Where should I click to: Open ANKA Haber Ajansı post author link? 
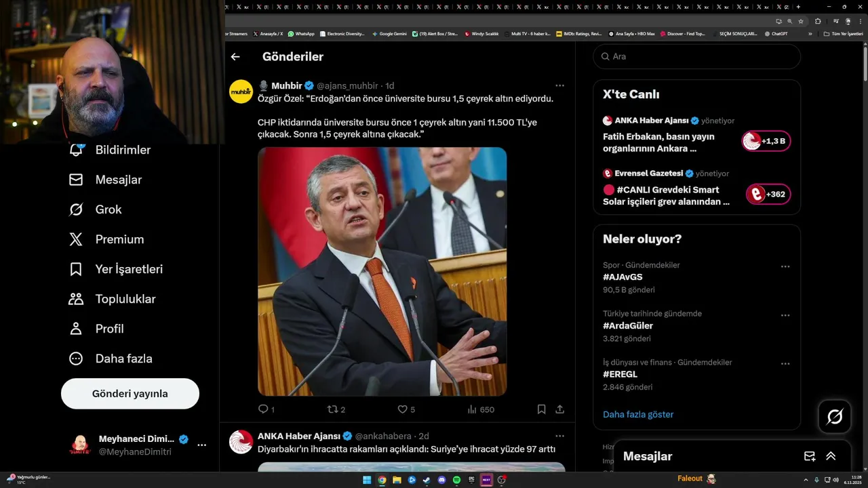[x=299, y=436]
